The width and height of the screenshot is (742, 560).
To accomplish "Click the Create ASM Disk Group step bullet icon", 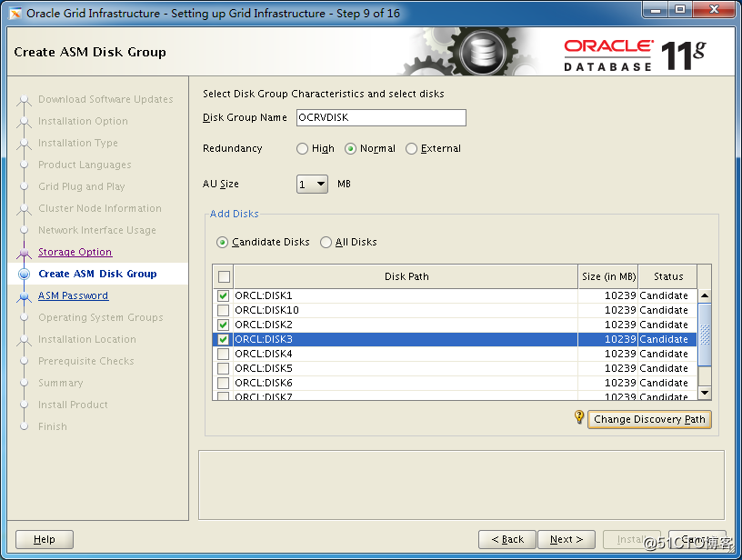I will (25, 275).
